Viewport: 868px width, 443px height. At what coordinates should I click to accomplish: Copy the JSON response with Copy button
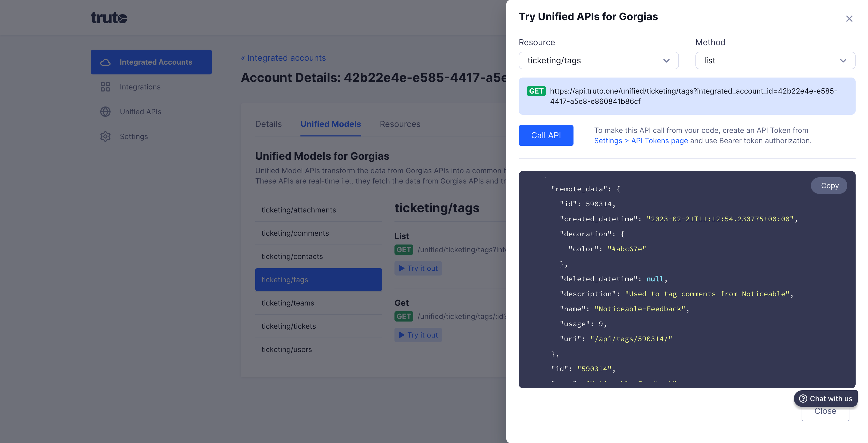click(x=829, y=185)
